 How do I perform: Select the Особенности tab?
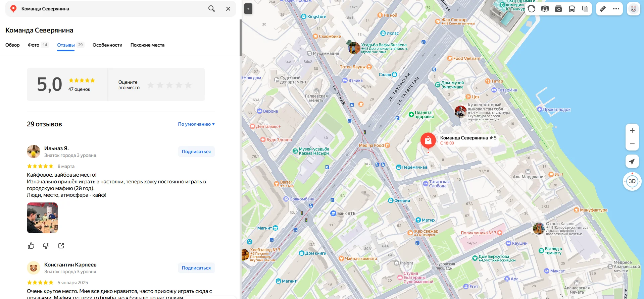click(x=107, y=45)
